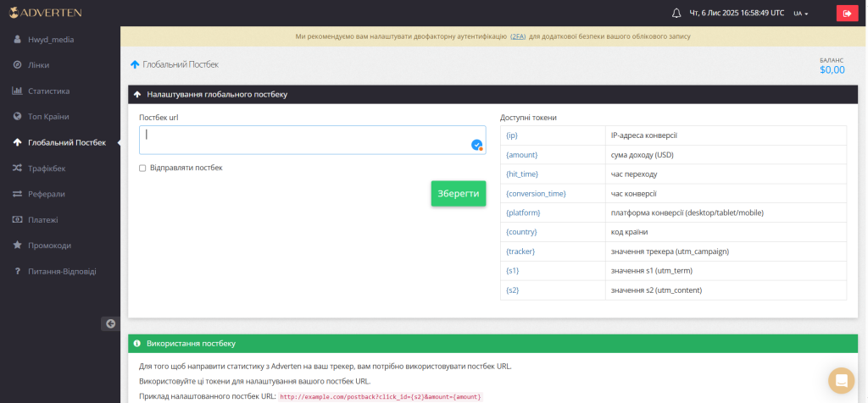This screenshot has height=403, width=868.
Task: Click the notification bell icon
Action: (x=676, y=13)
